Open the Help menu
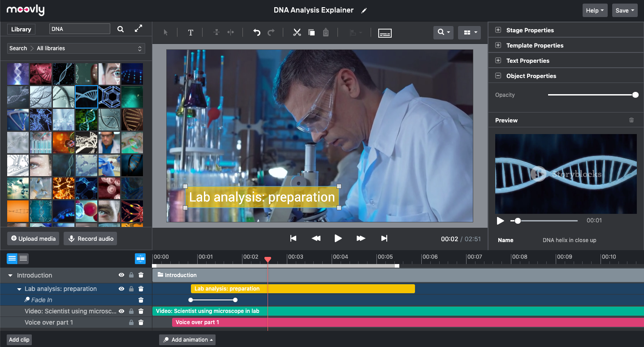Screen dimensions: 644x347 click(595, 10)
